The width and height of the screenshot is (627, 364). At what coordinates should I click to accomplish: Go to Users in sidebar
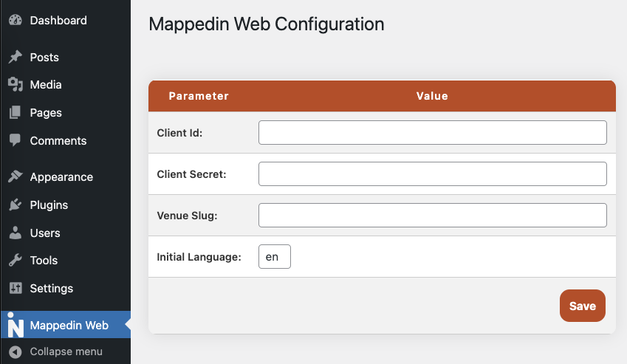tap(45, 233)
